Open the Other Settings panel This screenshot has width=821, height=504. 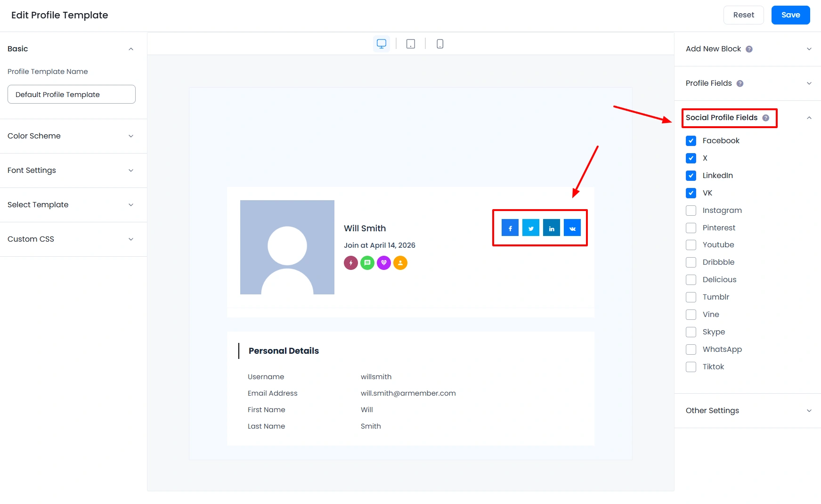coord(748,411)
